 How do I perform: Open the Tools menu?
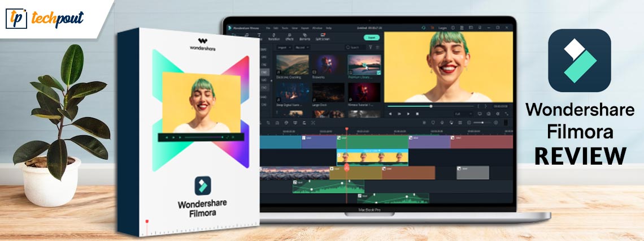[285, 28]
